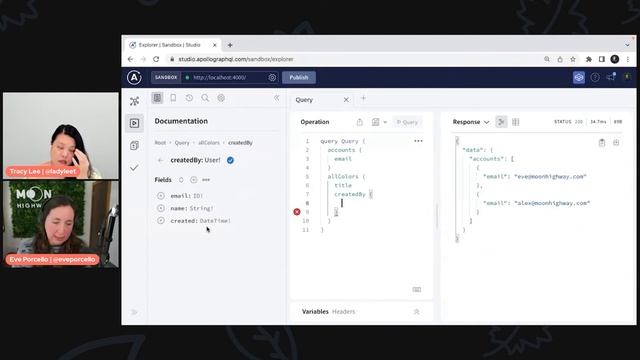Image resolution: width=640 pixels, height=360 pixels.
Task: Open the Variables tab
Action: point(315,311)
